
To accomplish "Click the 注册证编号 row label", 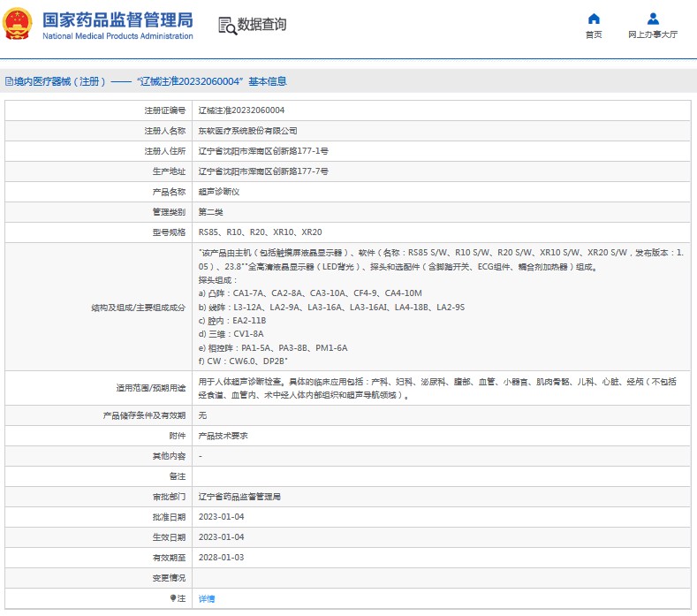I will point(165,110).
